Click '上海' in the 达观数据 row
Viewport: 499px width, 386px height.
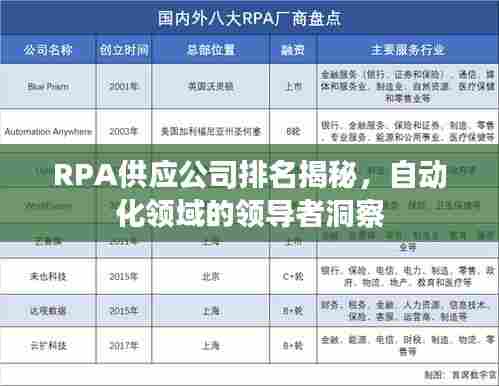tap(211, 311)
